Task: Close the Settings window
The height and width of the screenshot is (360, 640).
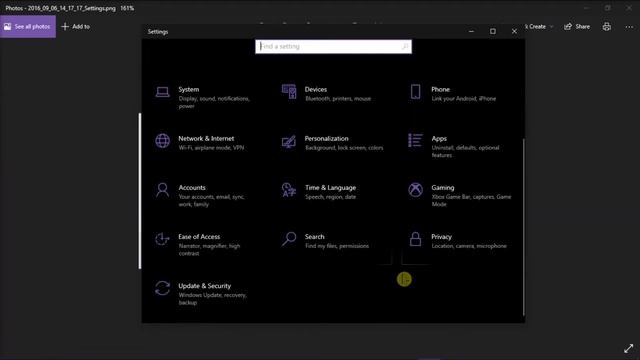Action: [x=514, y=31]
